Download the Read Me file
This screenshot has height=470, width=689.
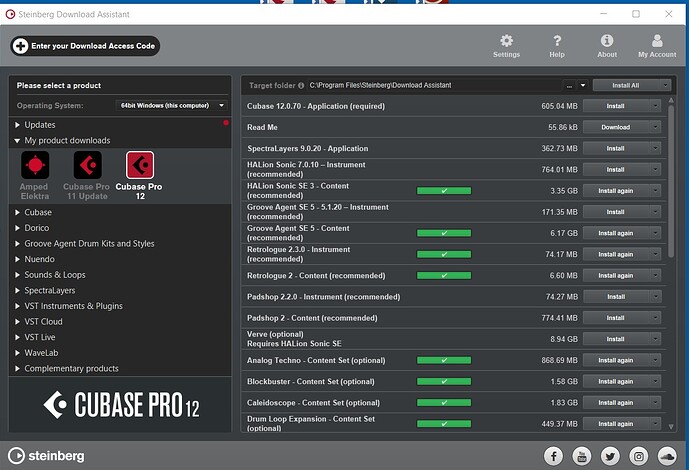pos(616,127)
